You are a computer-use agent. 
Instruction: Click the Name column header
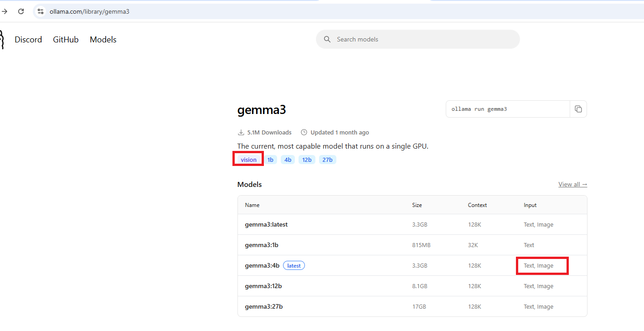point(252,205)
